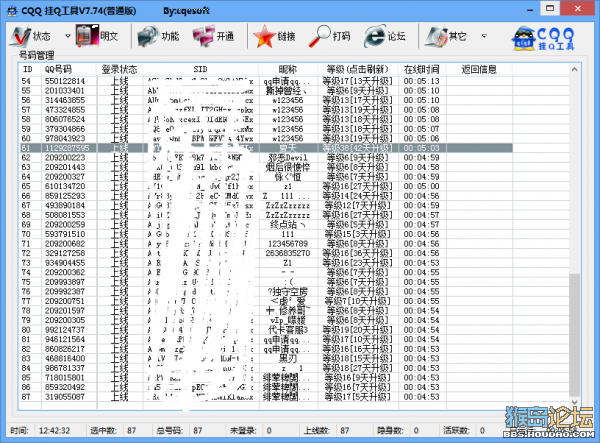600x443 pixels.
Task: Click the 返回信息 column header
Action: tap(479, 69)
